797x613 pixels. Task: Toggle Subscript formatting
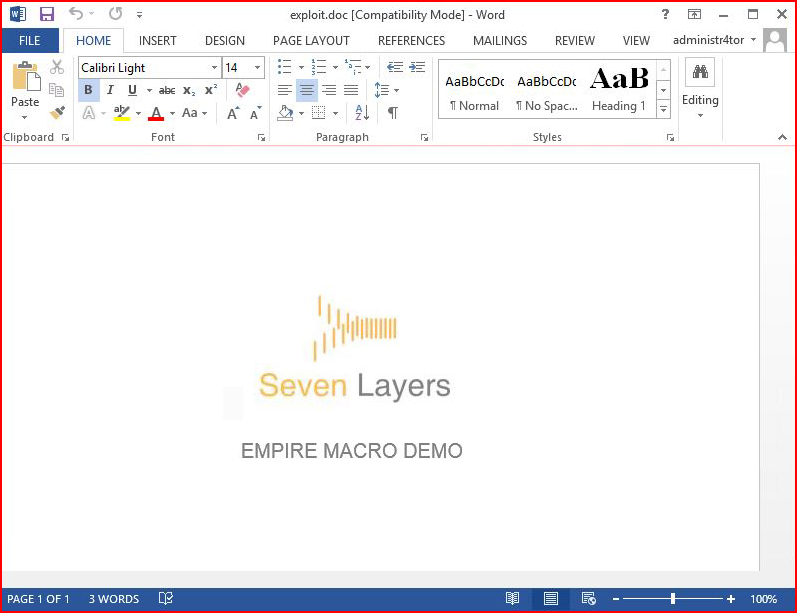click(x=189, y=90)
